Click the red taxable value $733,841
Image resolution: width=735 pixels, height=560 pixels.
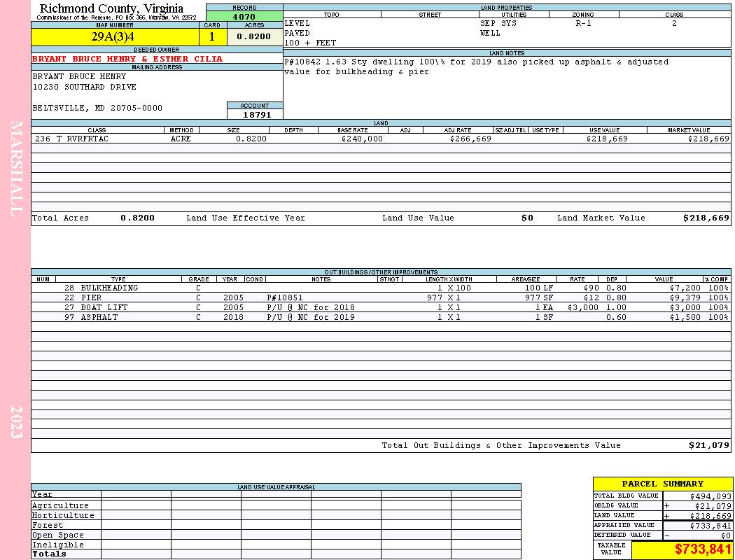coord(703,549)
